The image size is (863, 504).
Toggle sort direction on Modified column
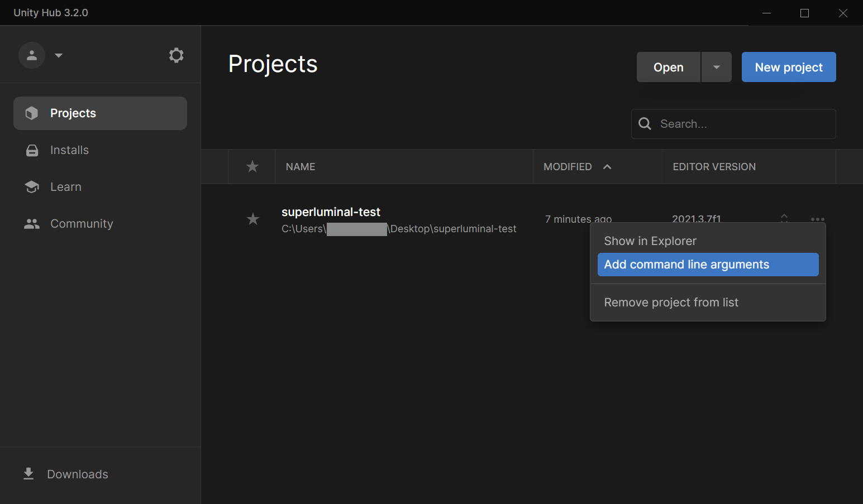pyautogui.click(x=607, y=167)
